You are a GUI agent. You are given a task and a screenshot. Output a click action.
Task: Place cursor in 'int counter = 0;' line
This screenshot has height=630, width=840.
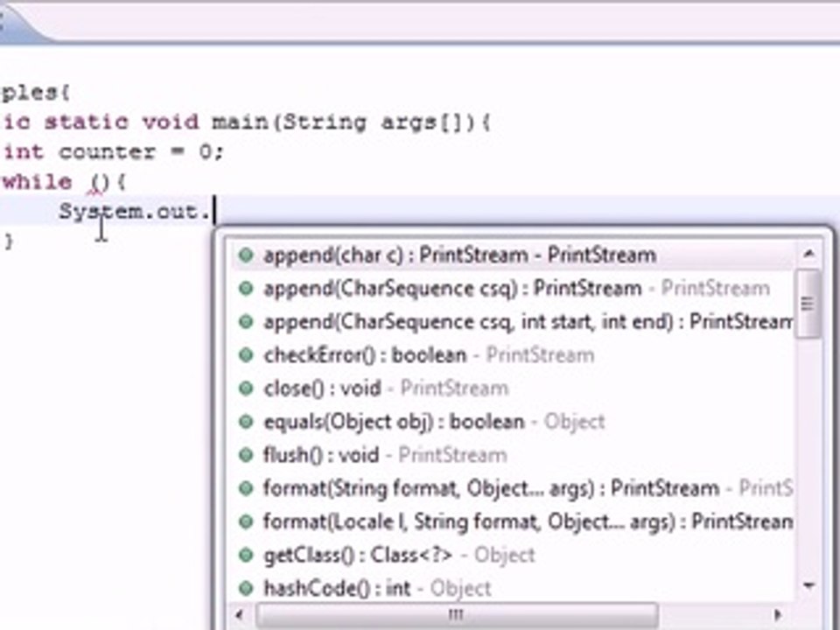click(113, 152)
